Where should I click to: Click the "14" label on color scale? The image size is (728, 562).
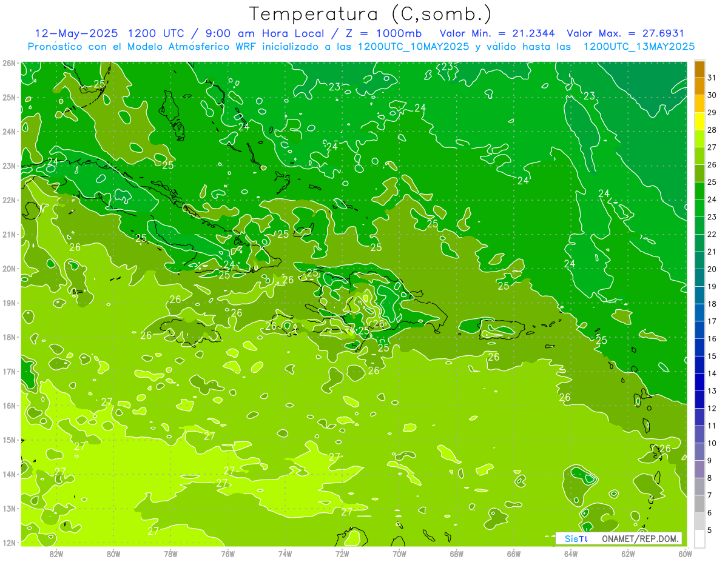[x=712, y=373]
